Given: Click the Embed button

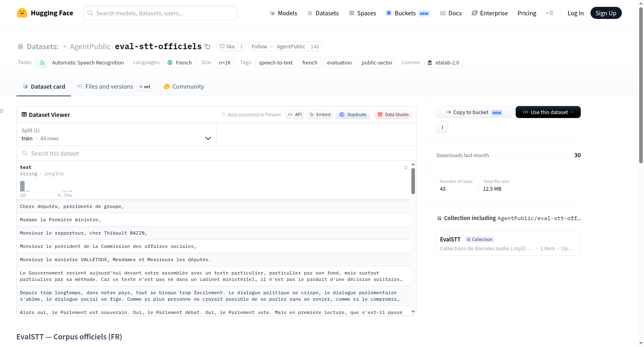Looking at the screenshot, I should point(320,114).
